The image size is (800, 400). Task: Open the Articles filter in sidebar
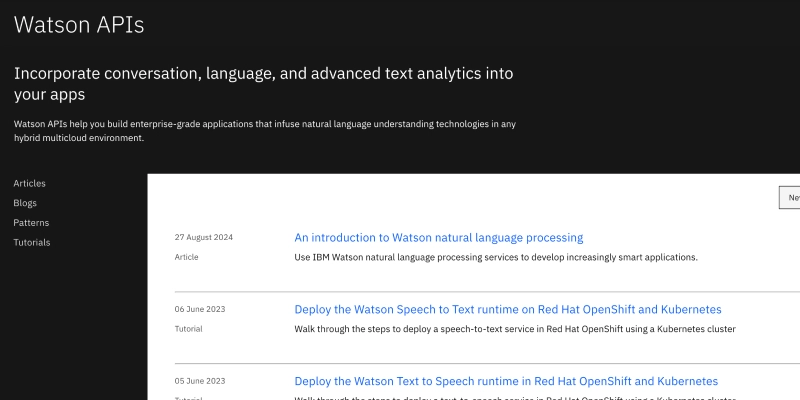(30, 183)
